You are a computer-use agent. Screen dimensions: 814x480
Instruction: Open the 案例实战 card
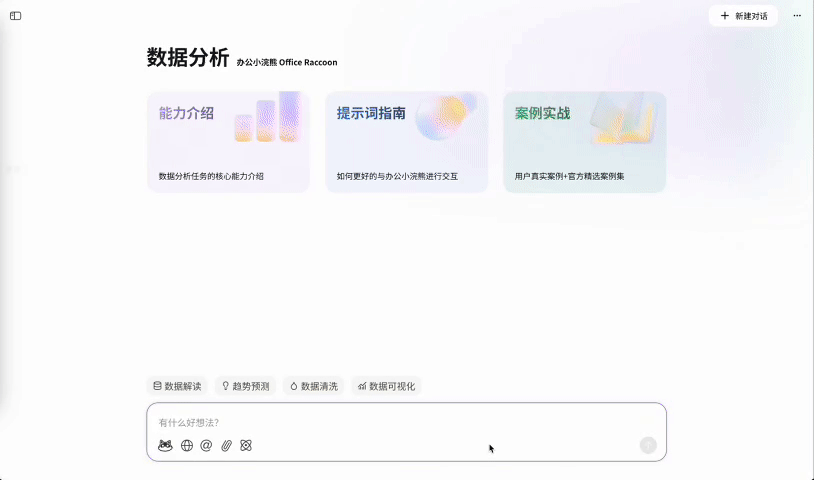pyautogui.click(x=584, y=142)
